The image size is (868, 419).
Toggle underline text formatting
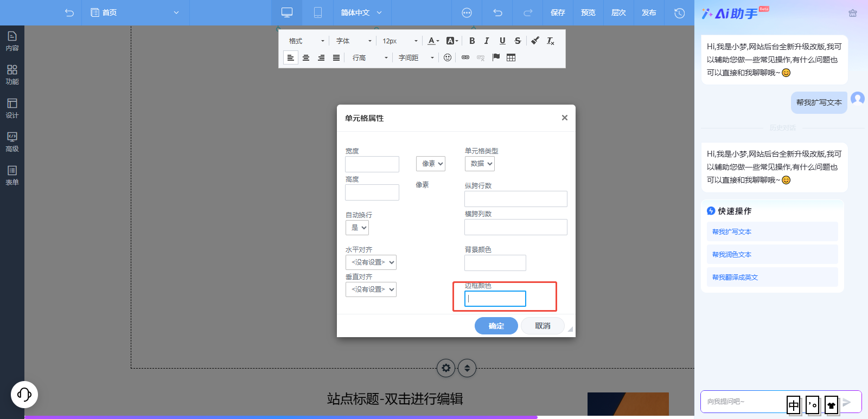pyautogui.click(x=502, y=41)
